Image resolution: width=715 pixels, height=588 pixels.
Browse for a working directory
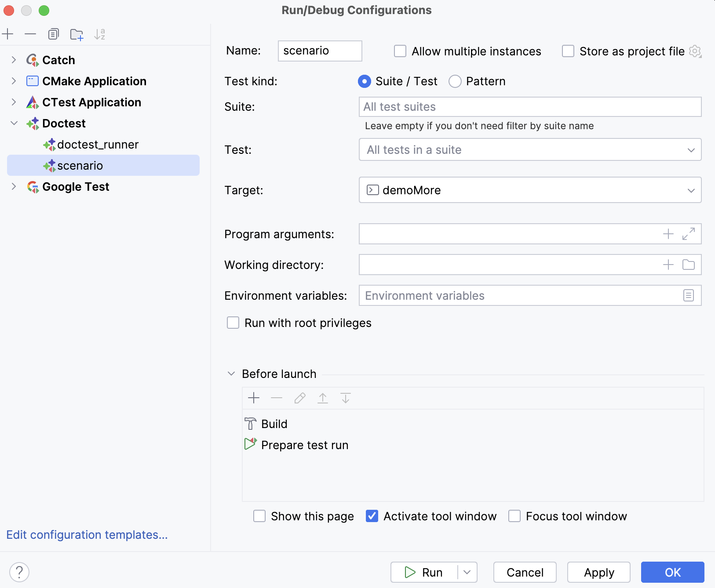pos(689,265)
